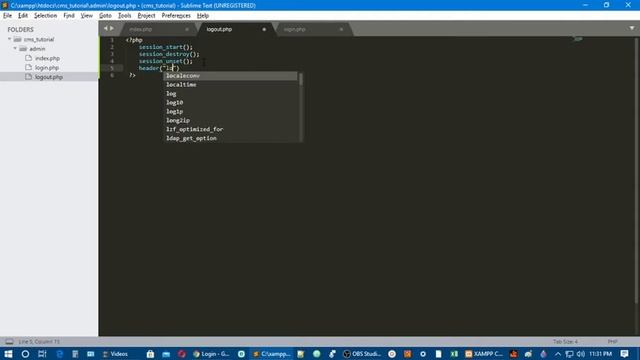Choose log10 from autocomplete
Screen dimensions: 640x360
(x=231, y=103)
